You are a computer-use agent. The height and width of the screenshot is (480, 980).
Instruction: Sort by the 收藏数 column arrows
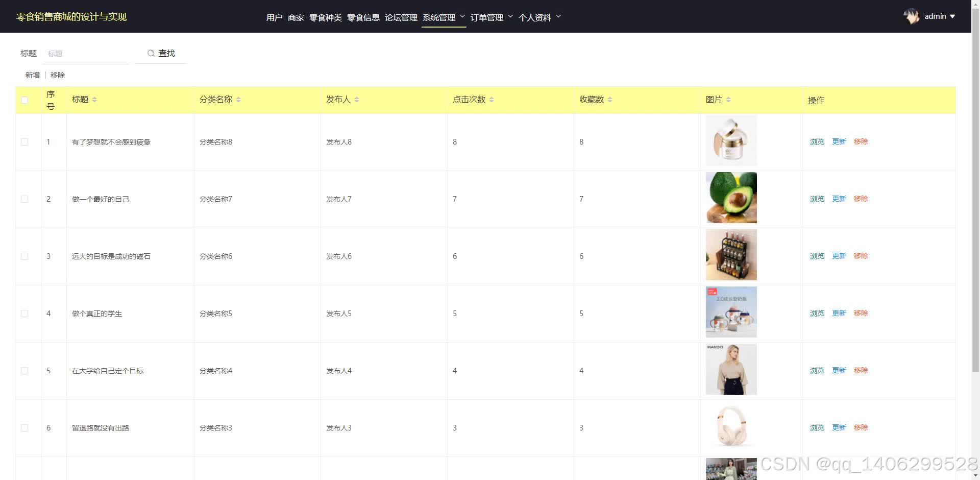(x=610, y=100)
